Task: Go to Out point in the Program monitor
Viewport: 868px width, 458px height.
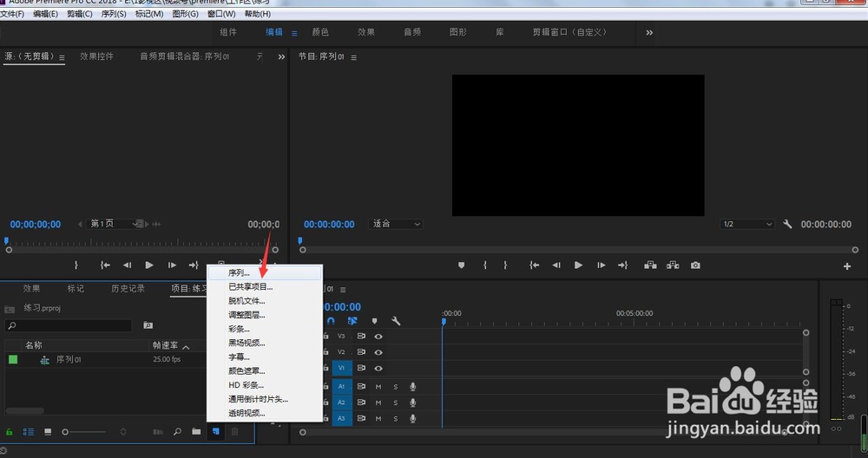Action: pyautogui.click(x=623, y=265)
